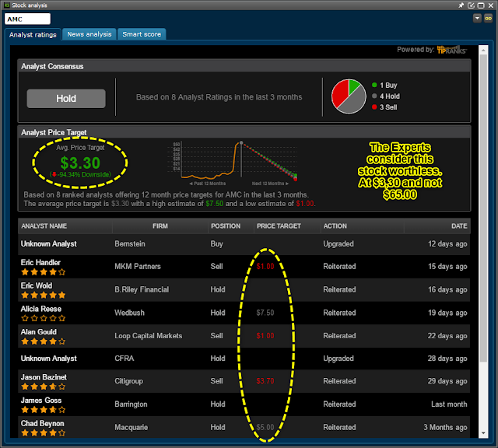This screenshot has height=448, width=498.
Task: Open the News analysis tab
Action: pyautogui.click(x=89, y=34)
